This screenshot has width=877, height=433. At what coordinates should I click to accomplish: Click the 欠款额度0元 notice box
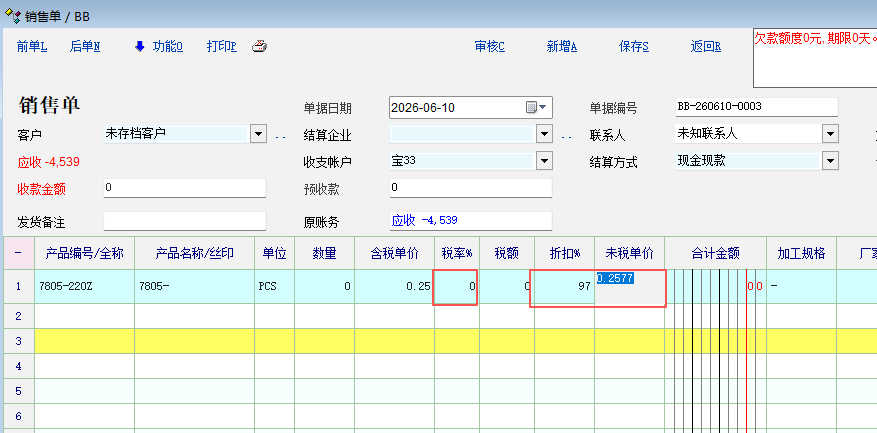tap(815, 58)
